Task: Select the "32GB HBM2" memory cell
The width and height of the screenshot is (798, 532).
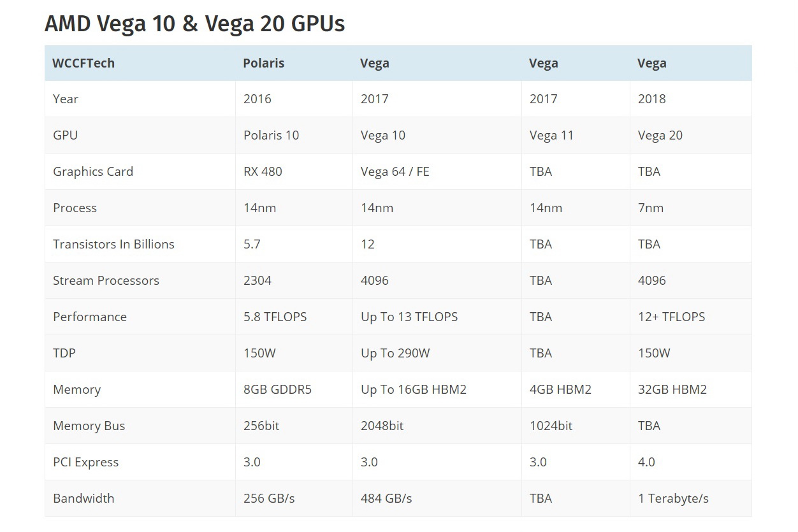Action: coord(672,389)
